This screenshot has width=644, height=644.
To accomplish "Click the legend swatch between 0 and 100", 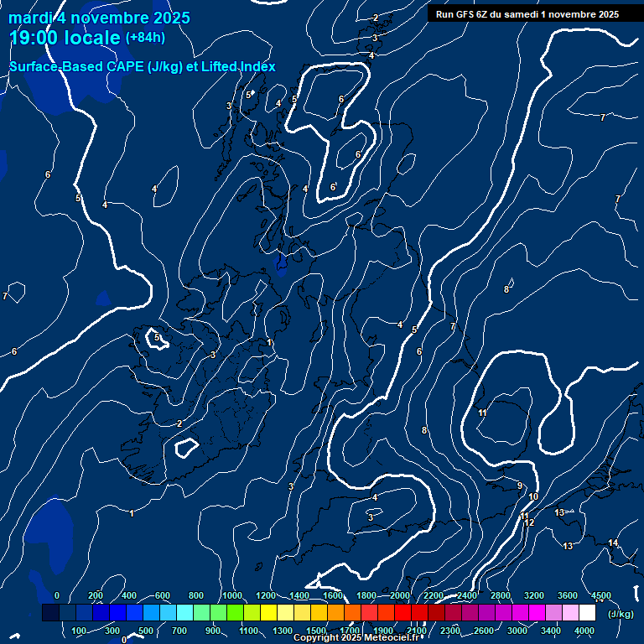I will (x=68, y=612).
